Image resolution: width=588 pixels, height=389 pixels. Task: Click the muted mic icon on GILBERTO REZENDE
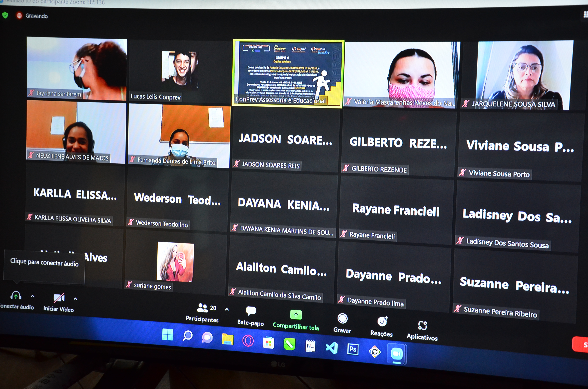[x=346, y=168]
